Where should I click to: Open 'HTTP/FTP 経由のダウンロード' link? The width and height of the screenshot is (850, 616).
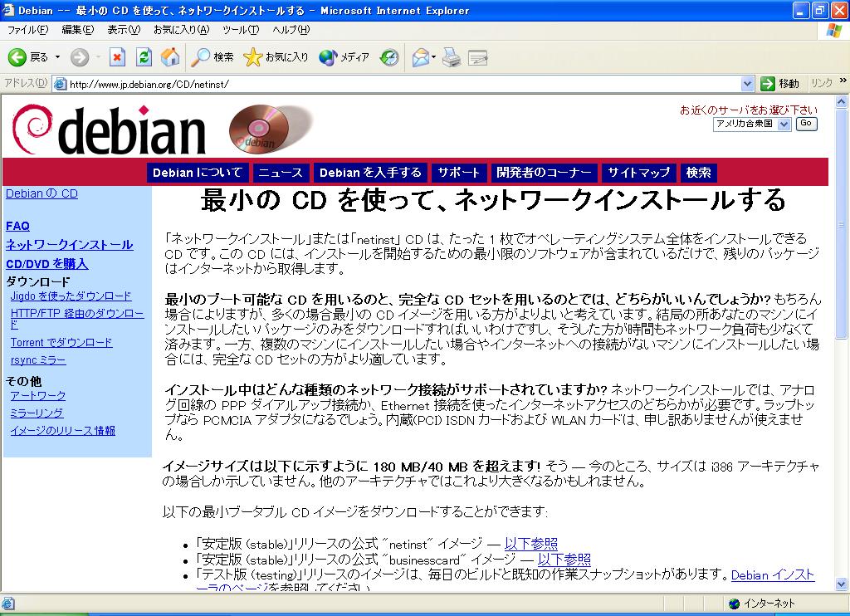tap(77, 319)
